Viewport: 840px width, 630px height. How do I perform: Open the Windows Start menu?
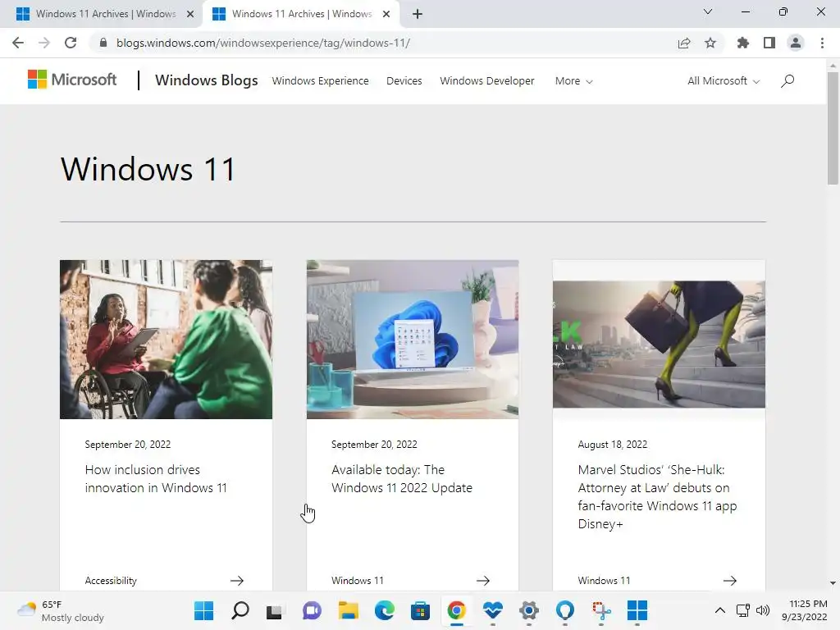pyautogui.click(x=203, y=610)
